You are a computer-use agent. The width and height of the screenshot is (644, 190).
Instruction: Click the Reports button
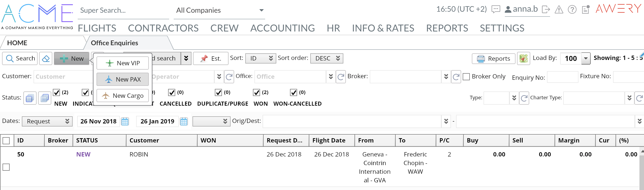coord(493,59)
